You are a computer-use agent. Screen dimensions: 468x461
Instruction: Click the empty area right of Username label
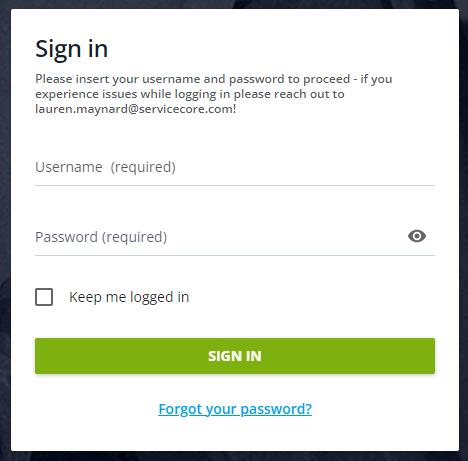[x=305, y=167]
